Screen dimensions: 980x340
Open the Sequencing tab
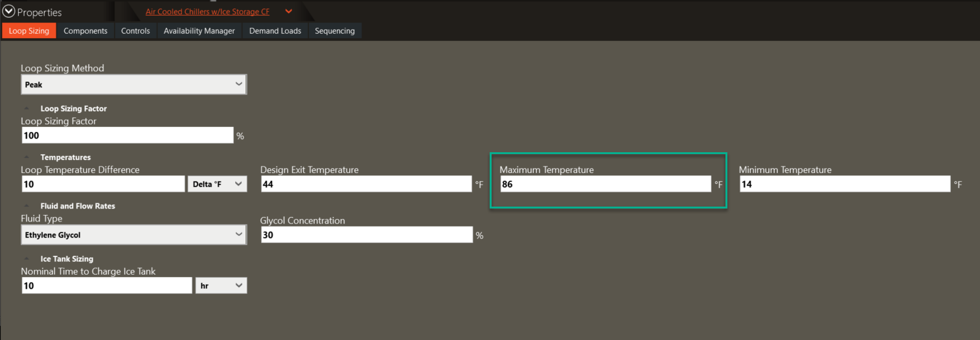pyautogui.click(x=335, y=30)
